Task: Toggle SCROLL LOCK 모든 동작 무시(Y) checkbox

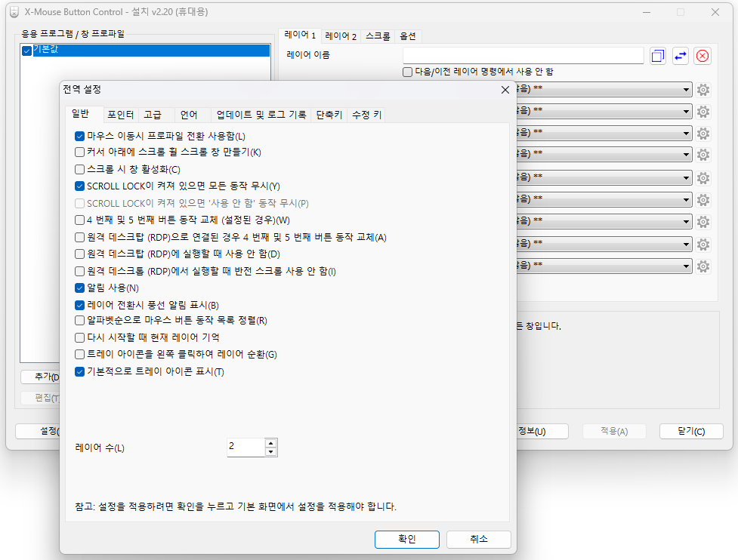Action: (79, 186)
